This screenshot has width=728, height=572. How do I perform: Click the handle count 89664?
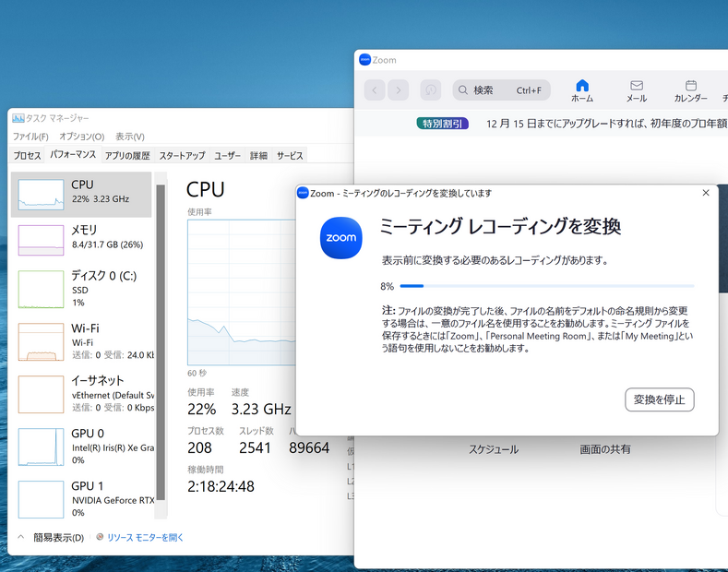[309, 447]
